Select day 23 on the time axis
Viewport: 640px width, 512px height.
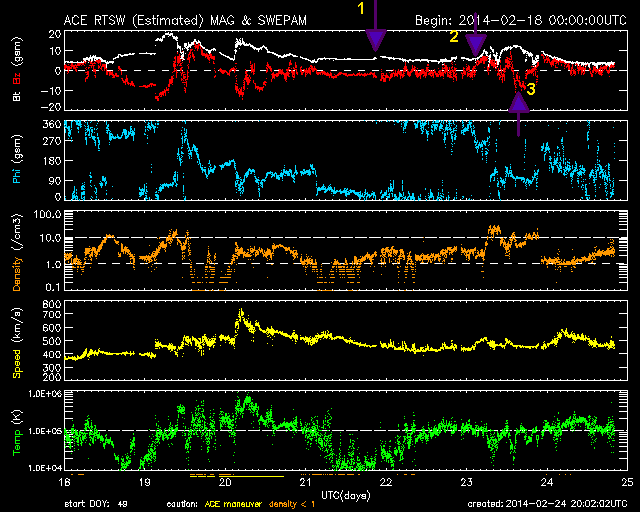point(466,482)
